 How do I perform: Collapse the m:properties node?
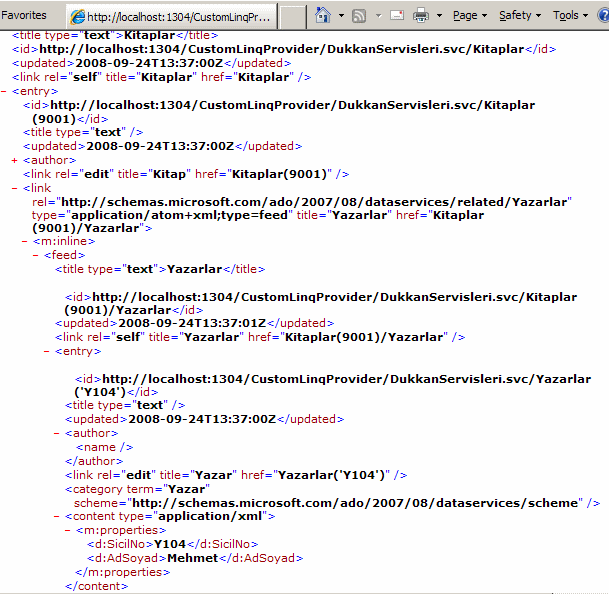point(67,530)
